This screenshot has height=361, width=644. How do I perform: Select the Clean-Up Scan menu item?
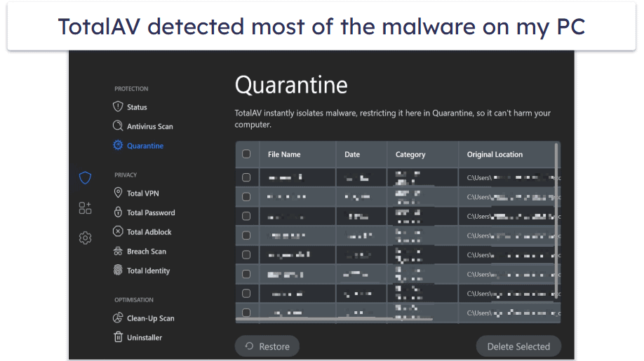pyautogui.click(x=150, y=318)
